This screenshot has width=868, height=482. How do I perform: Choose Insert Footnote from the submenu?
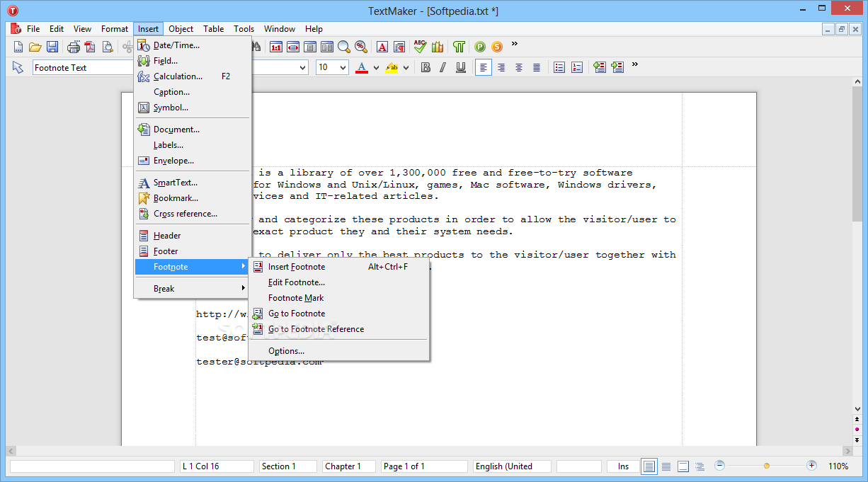pyautogui.click(x=338, y=267)
